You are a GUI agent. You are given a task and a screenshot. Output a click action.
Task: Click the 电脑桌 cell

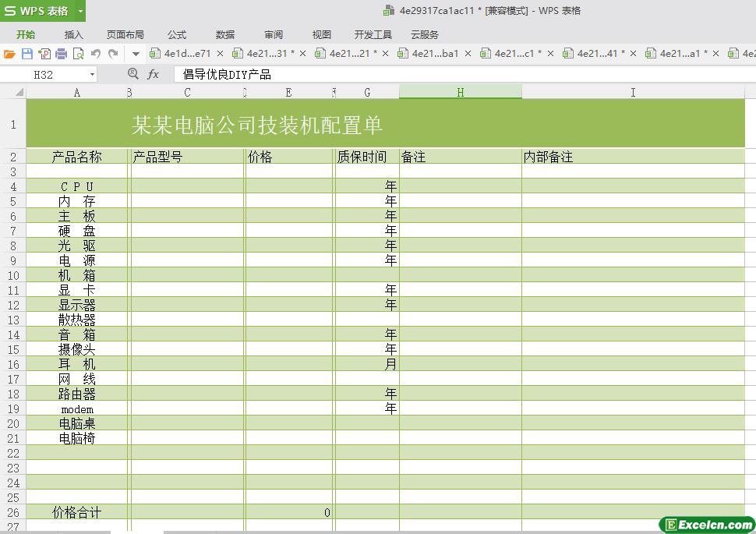tap(77, 423)
